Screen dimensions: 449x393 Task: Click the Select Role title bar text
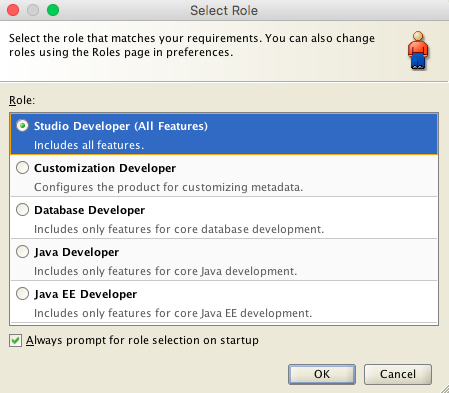(x=224, y=10)
